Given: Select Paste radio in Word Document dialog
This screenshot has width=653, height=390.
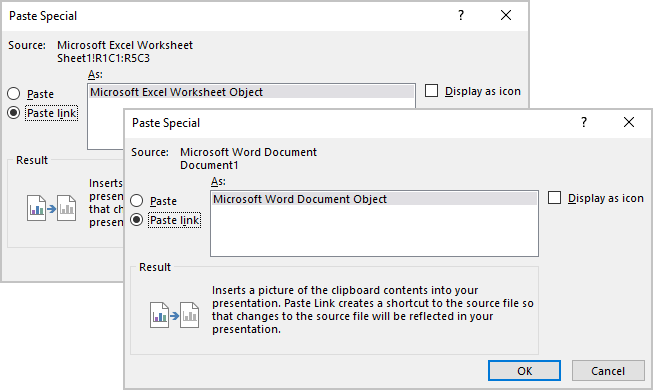Looking at the screenshot, I should tap(137, 201).
